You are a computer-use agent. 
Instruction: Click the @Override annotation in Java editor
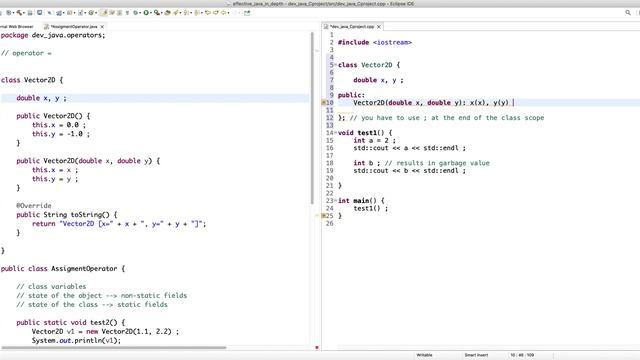point(34,206)
